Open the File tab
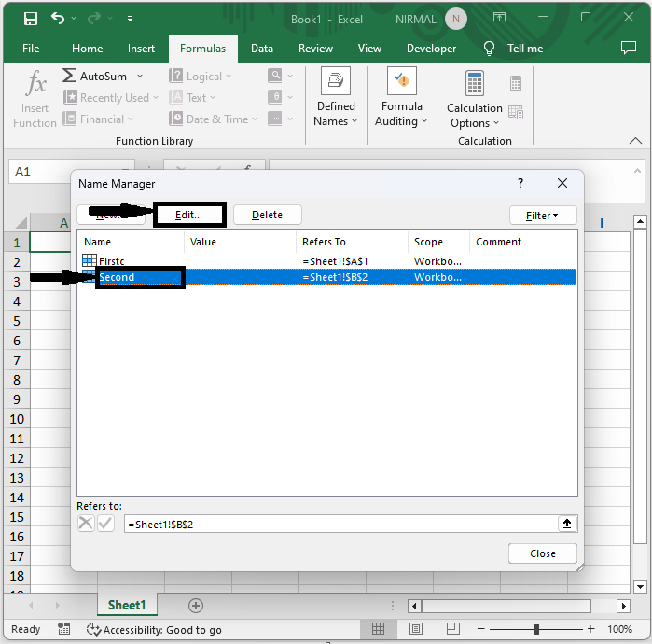Screen dimensions: 652x644 pos(31,49)
